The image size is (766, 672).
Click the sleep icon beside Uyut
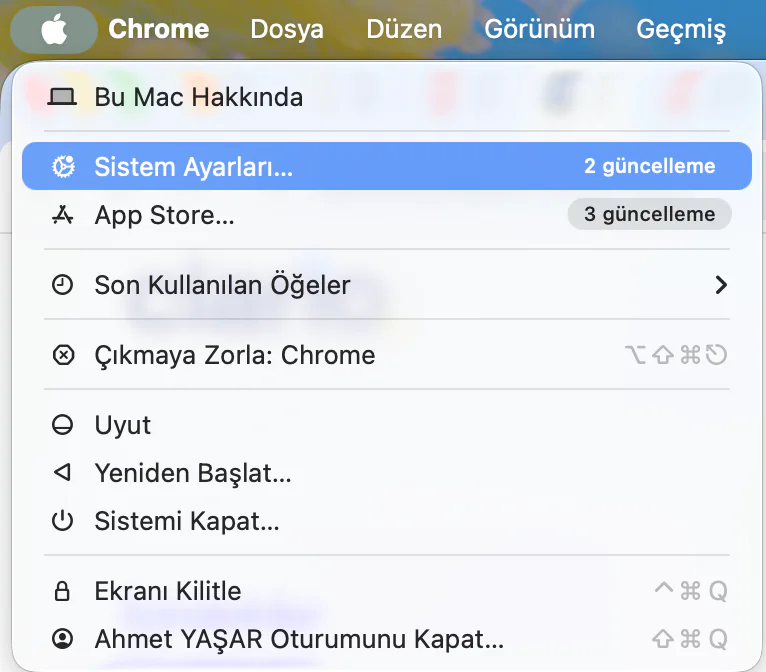63,425
